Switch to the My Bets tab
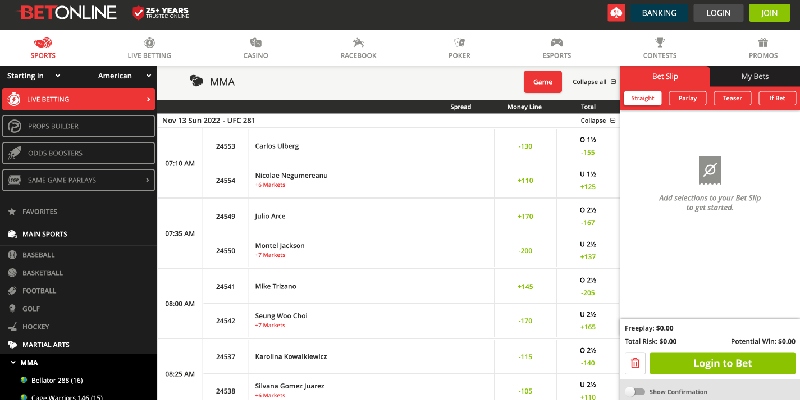 click(x=755, y=77)
